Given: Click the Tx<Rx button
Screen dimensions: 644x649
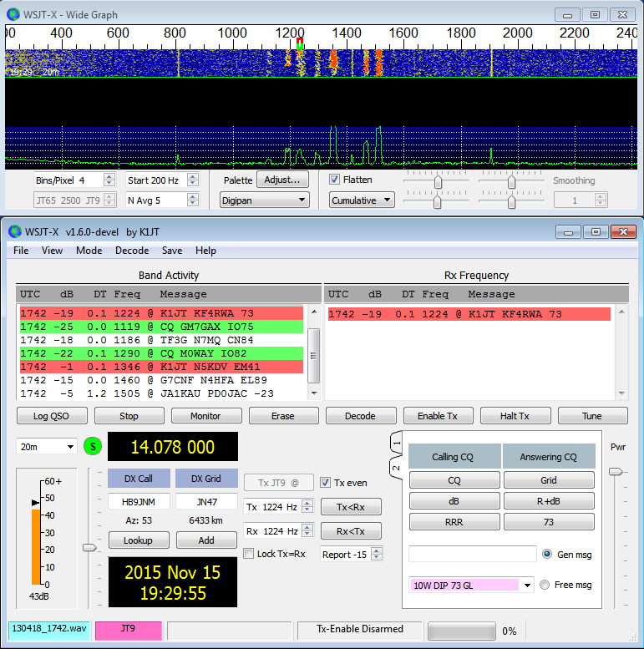Looking at the screenshot, I should tap(351, 507).
